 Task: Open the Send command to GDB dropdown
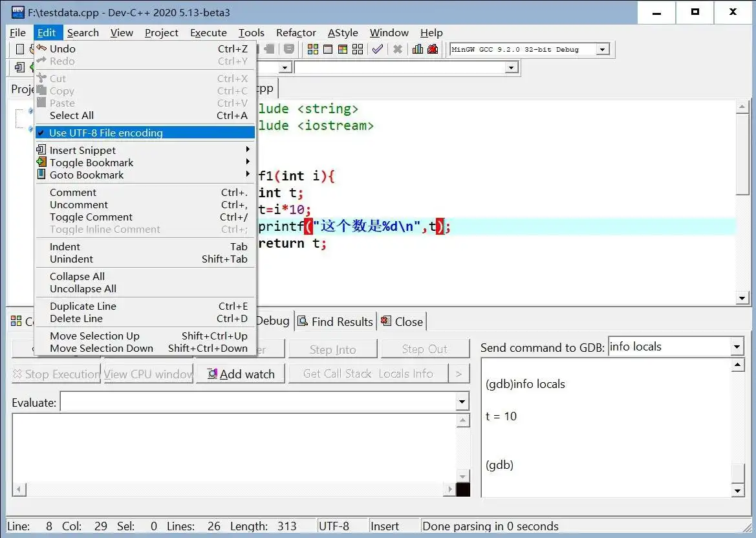[x=737, y=347]
